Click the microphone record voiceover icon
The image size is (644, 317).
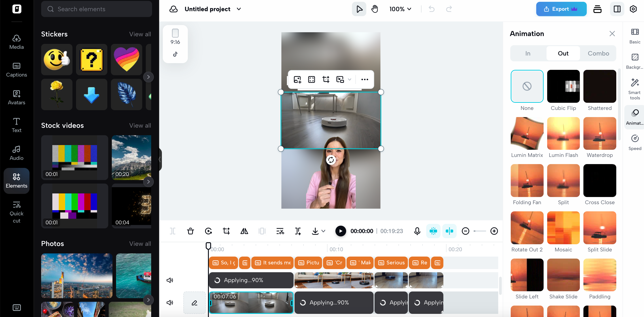417,231
